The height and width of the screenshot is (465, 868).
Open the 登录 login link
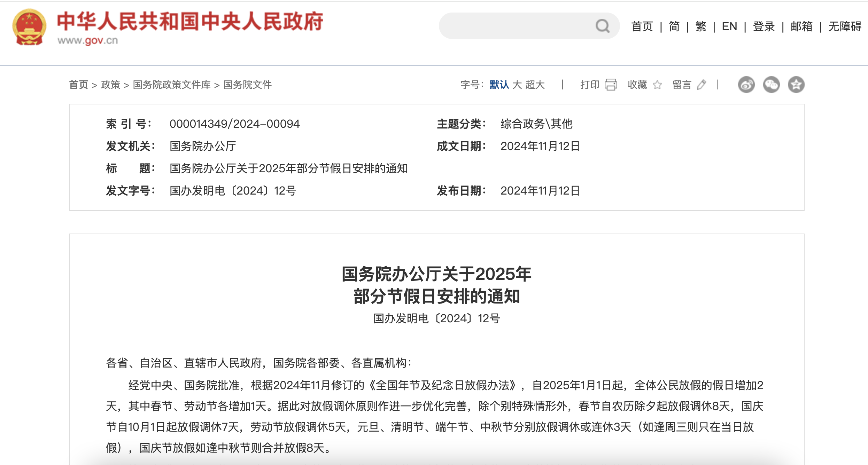pyautogui.click(x=764, y=26)
